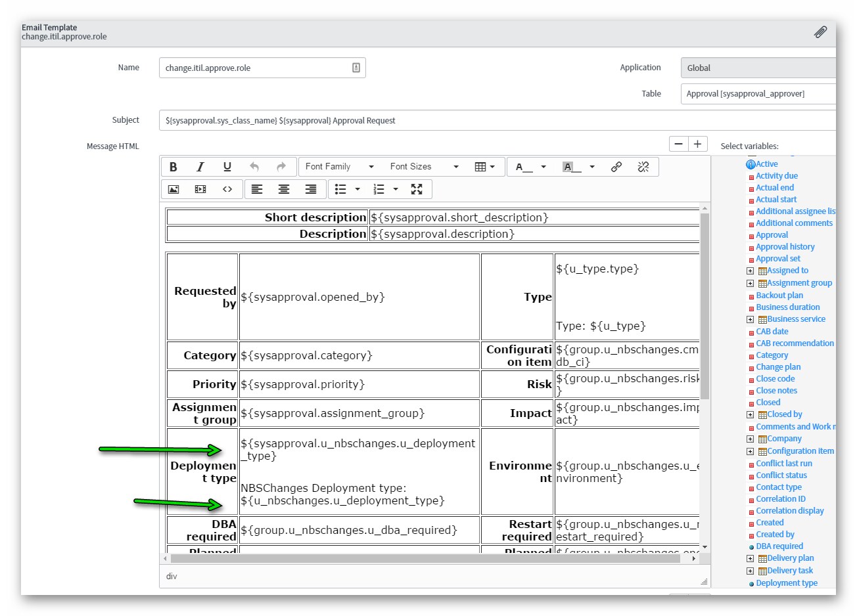This screenshot has height=616, width=857.
Task: Expand the Configuration item node
Action: point(750,452)
